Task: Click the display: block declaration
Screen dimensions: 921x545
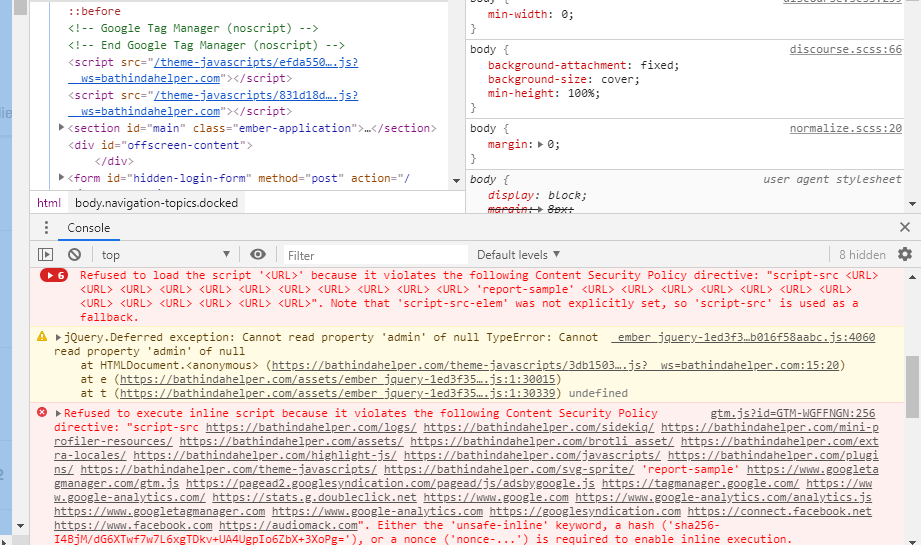Action: coord(537,195)
